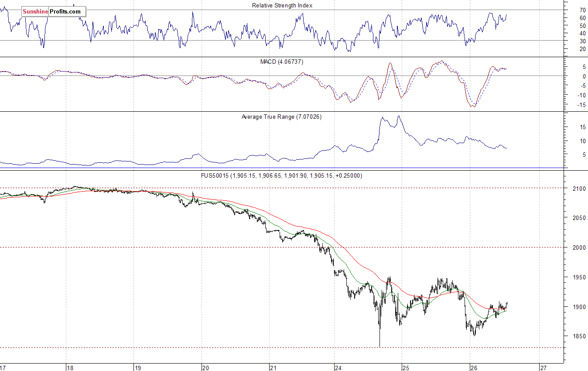Select the Relative Strength Index title
The height and width of the screenshot is (371, 588).
pyautogui.click(x=282, y=5)
